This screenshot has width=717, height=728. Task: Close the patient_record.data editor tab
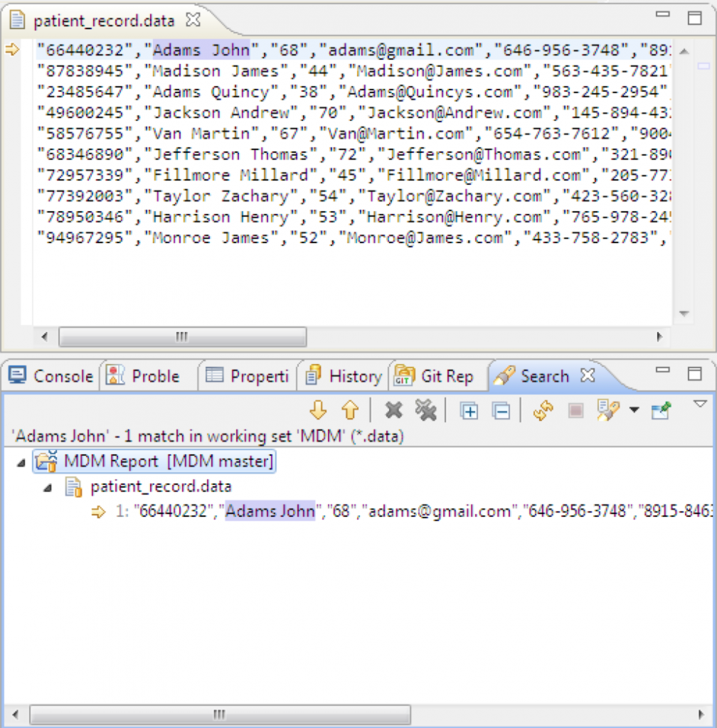pyautogui.click(x=193, y=20)
